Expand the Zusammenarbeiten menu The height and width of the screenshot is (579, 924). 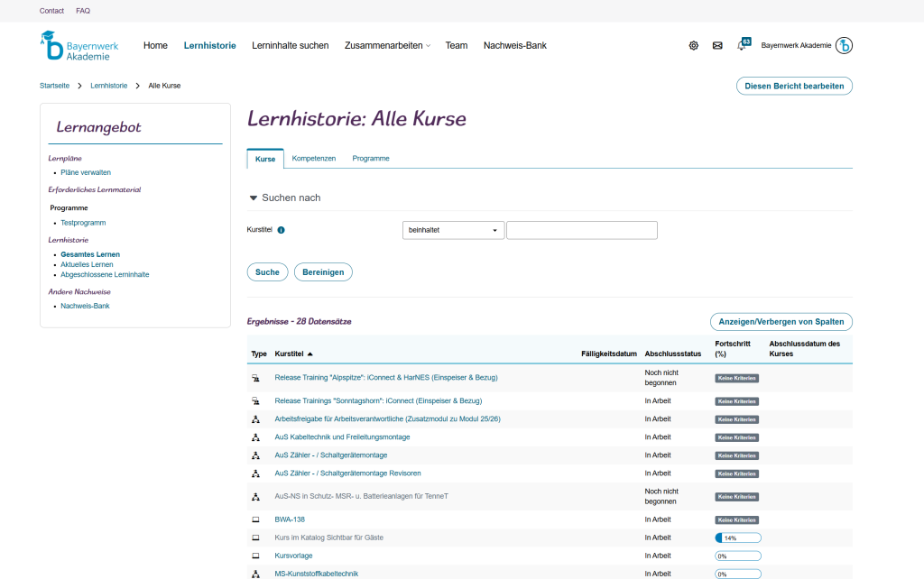pos(387,45)
